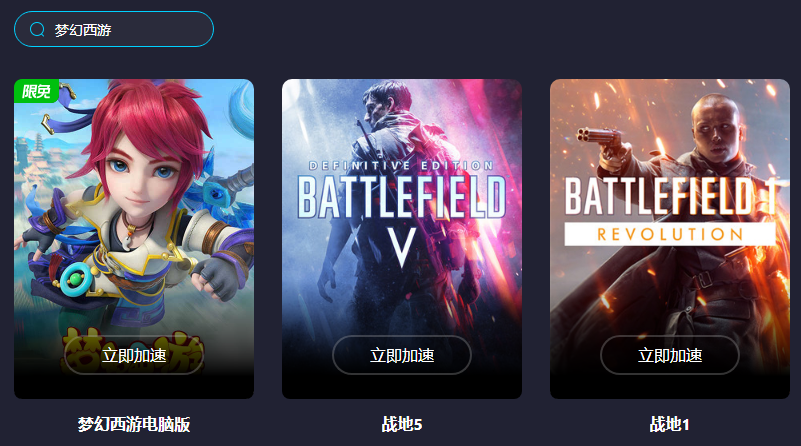This screenshot has height=446, width=801.
Task: Click the pistol on the 战地1 cover
Action: (600, 142)
